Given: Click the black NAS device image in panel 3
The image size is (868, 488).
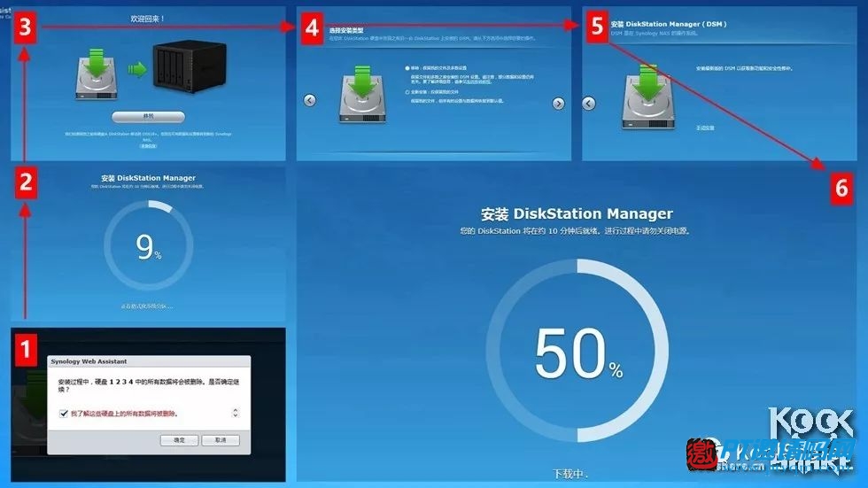Looking at the screenshot, I should point(190,66).
